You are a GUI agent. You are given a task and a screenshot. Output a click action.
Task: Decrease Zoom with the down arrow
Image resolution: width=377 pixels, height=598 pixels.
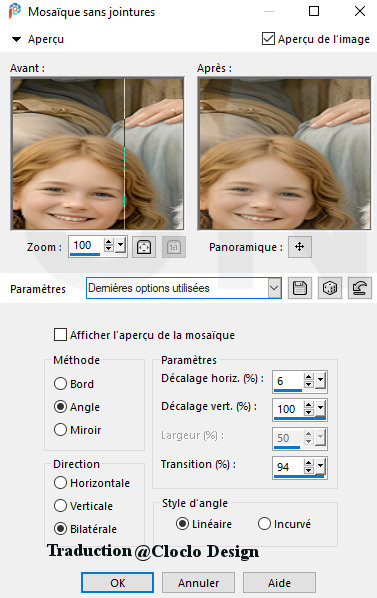coord(109,249)
